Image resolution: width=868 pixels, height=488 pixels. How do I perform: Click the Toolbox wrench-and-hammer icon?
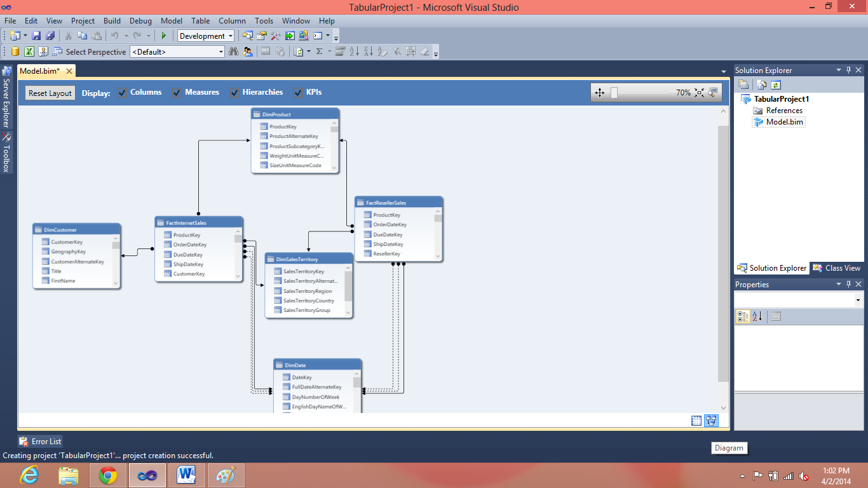tap(276, 36)
